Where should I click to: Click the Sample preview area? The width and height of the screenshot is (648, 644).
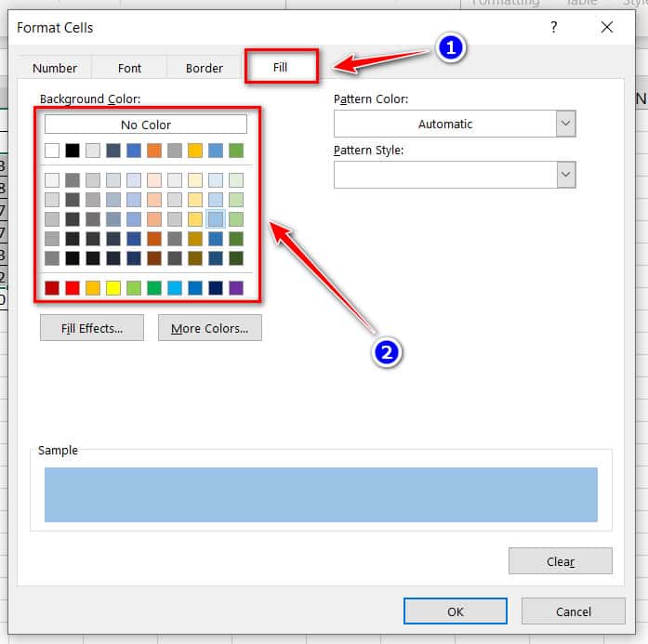tap(321, 494)
